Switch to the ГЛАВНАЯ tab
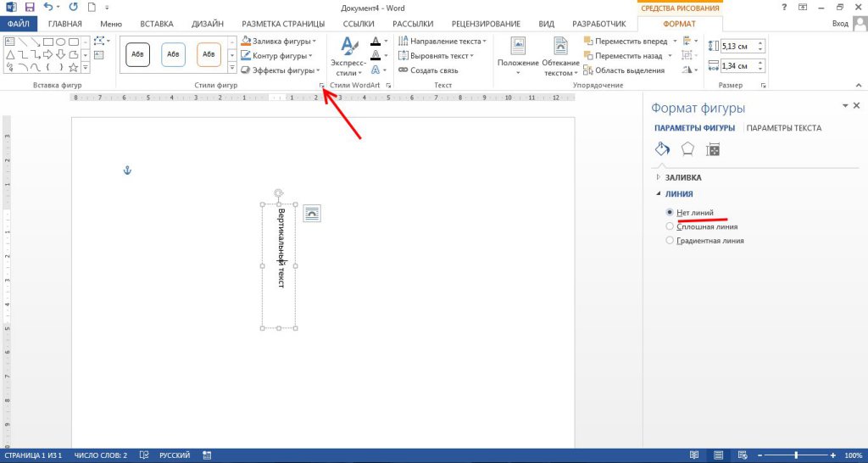Screen dimensions: 868x463 [64, 24]
